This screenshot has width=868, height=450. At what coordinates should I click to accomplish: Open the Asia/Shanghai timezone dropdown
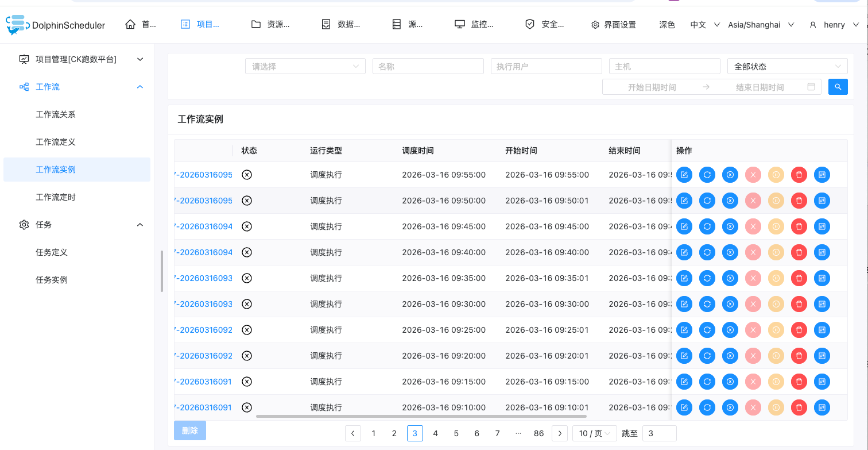coord(761,25)
